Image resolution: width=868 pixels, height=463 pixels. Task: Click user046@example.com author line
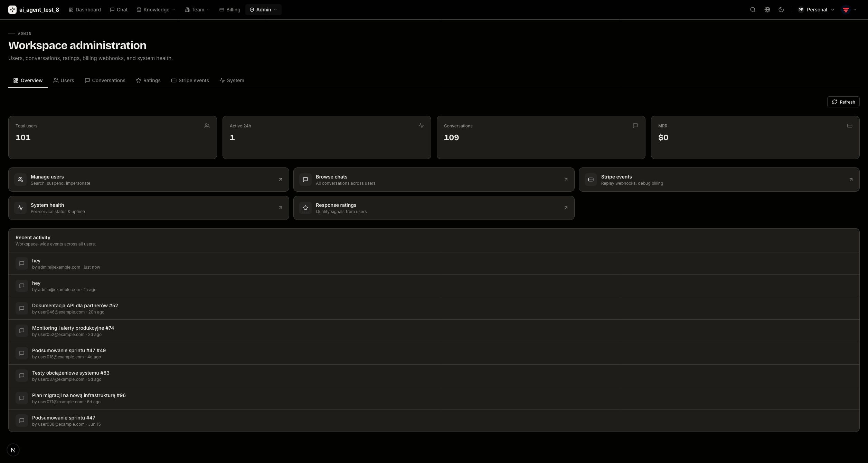(68, 312)
